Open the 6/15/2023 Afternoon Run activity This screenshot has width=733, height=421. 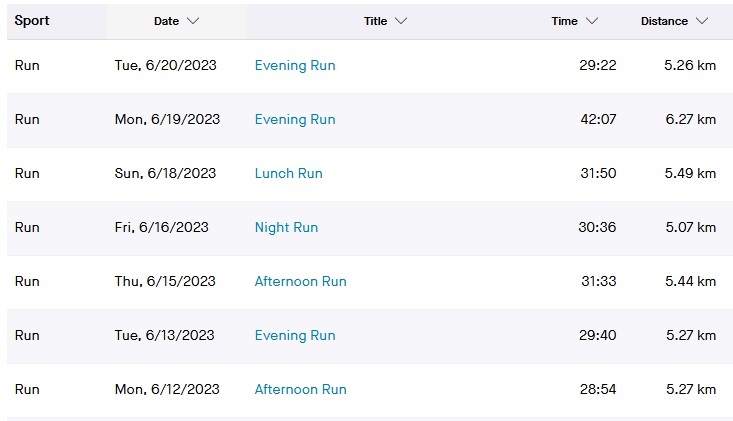pos(300,281)
